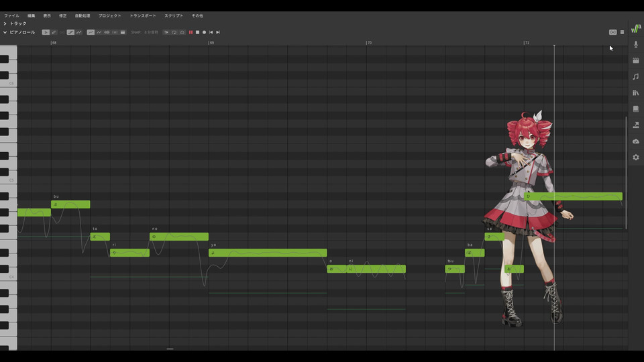Select the pointer tool in piano roll toolbar
Screen dimensions: 644x362
[x=46, y=32]
